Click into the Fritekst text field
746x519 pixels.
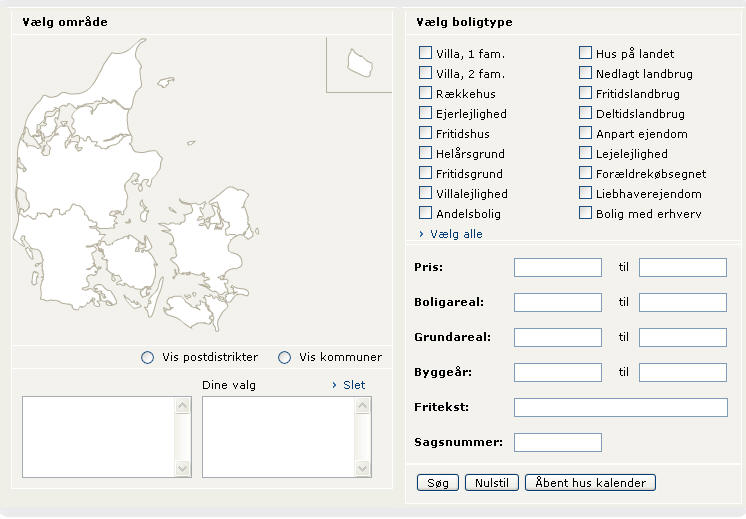tap(620, 408)
